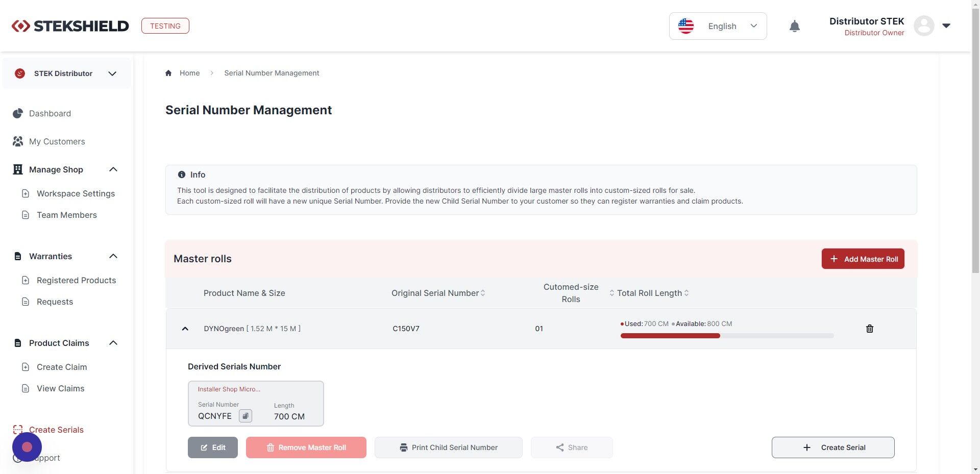Image resolution: width=980 pixels, height=474 pixels.
Task: Click Add Master Roll button
Action: point(863,259)
